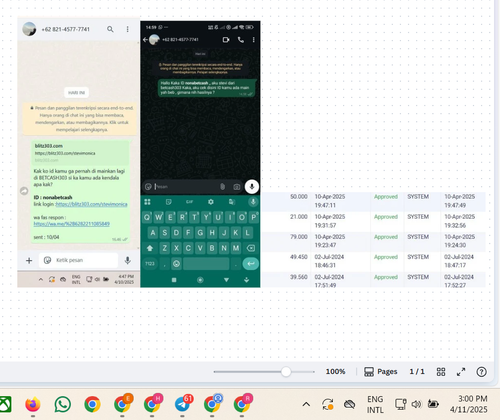Open the ENG INTL language switcher
Screen dimensions: 500x420
(x=375, y=404)
